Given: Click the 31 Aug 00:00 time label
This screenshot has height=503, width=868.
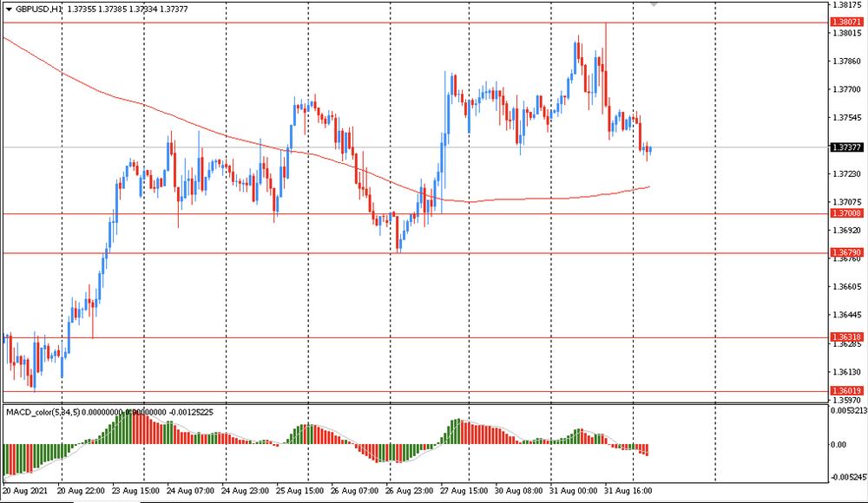Looking at the screenshot, I should (574, 491).
